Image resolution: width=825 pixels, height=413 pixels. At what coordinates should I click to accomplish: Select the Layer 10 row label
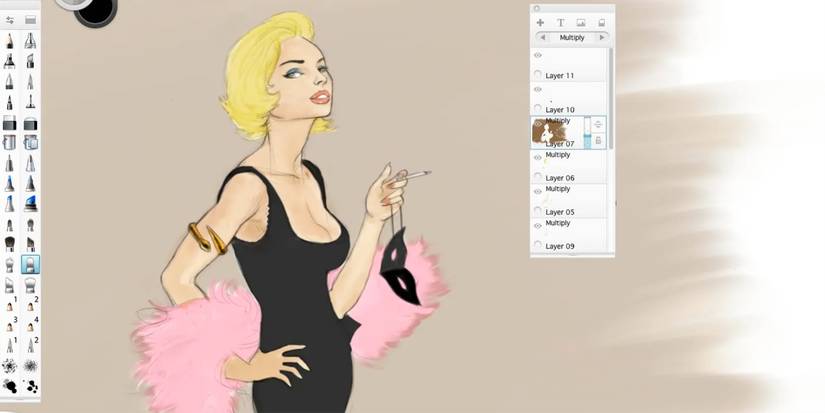tap(560, 110)
